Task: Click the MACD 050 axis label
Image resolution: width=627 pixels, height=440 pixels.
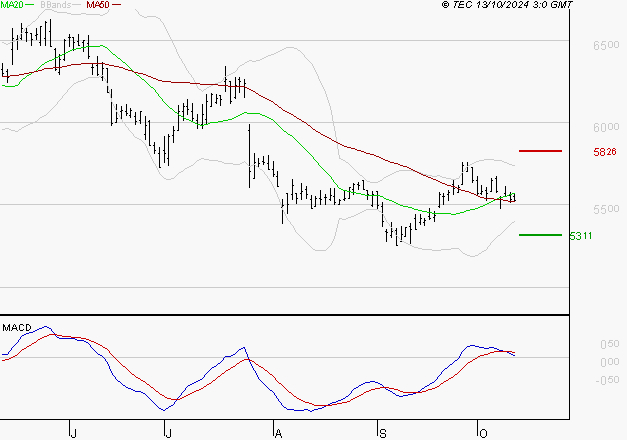Action: coord(610,344)
